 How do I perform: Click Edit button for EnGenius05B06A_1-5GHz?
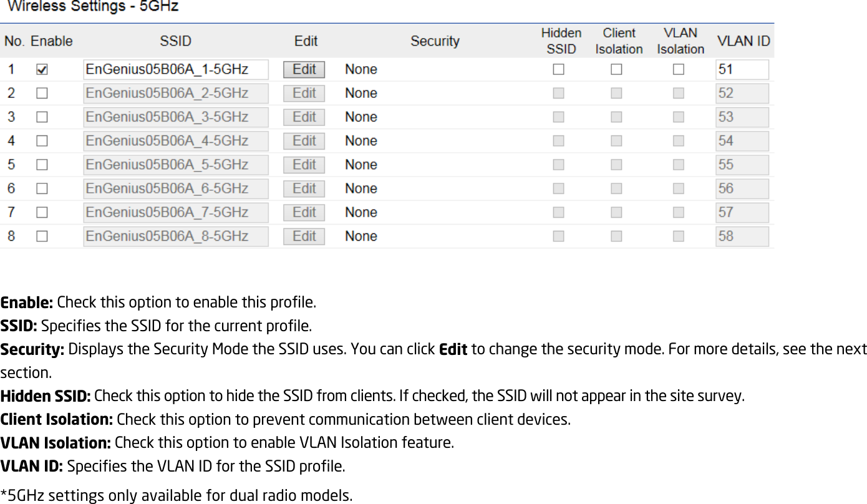(x=304, y=69)
